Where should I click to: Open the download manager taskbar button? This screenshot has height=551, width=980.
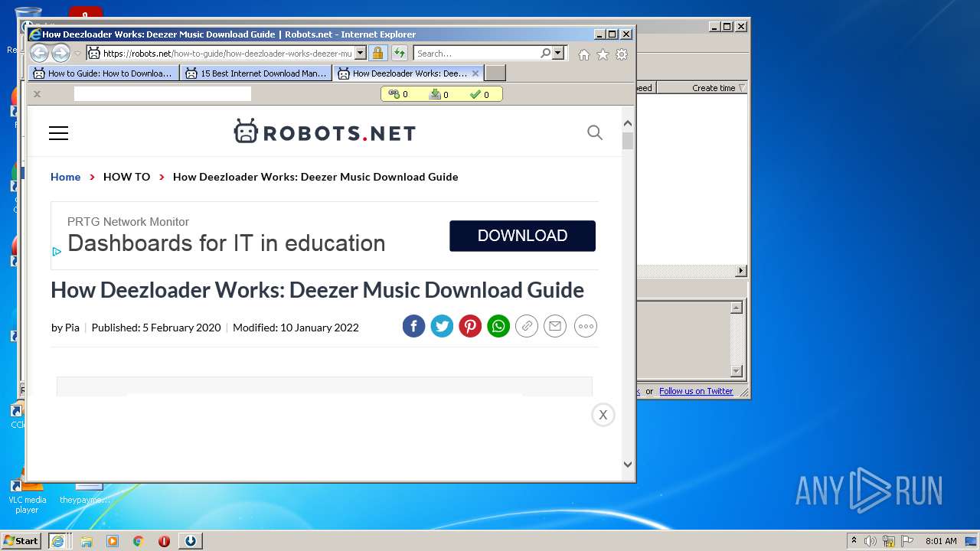[x=191, y=541]
